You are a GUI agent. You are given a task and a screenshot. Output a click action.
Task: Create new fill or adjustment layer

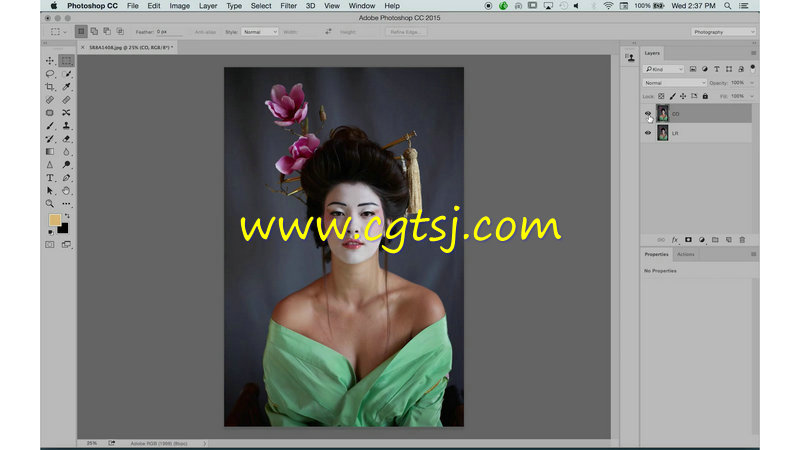tap(702, 240)
